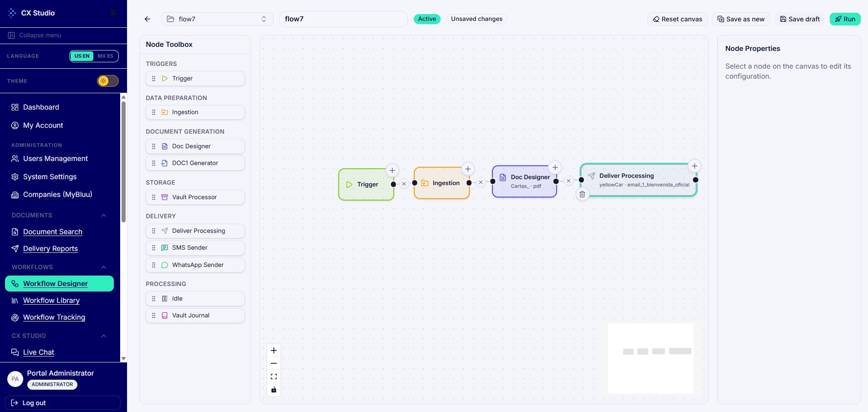Pick WhatsApp Sender from the toolbox
This screenshot has height=412, width=868.
click(x=195, y=265)
